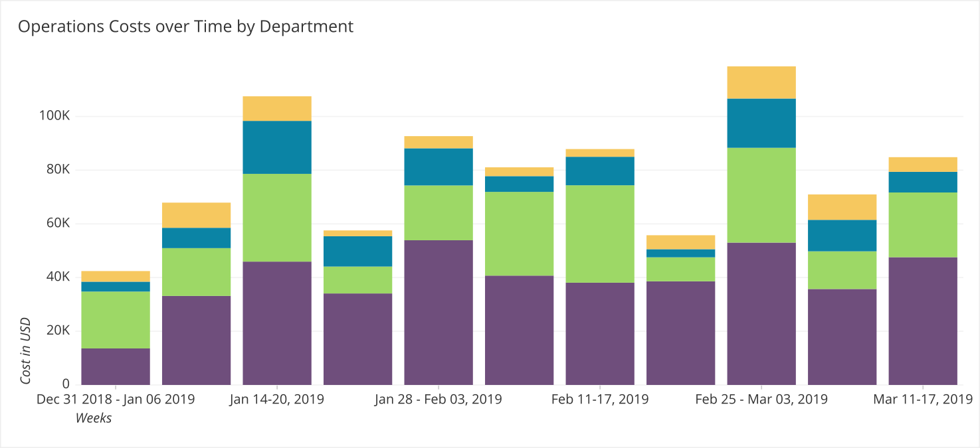This screenshot has width=980, height=448.
Task: Select the "Jan 14-20, 2019" axis label
Action: coord(277,400)
